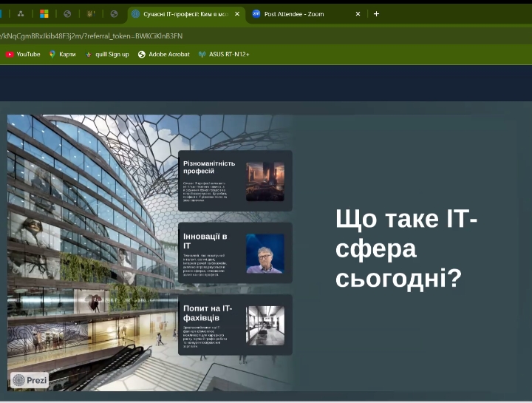Switch to the pinned Microsoft logo tab
The width and height of the screenshot is (532, 403).
click(x=44, y=13)
